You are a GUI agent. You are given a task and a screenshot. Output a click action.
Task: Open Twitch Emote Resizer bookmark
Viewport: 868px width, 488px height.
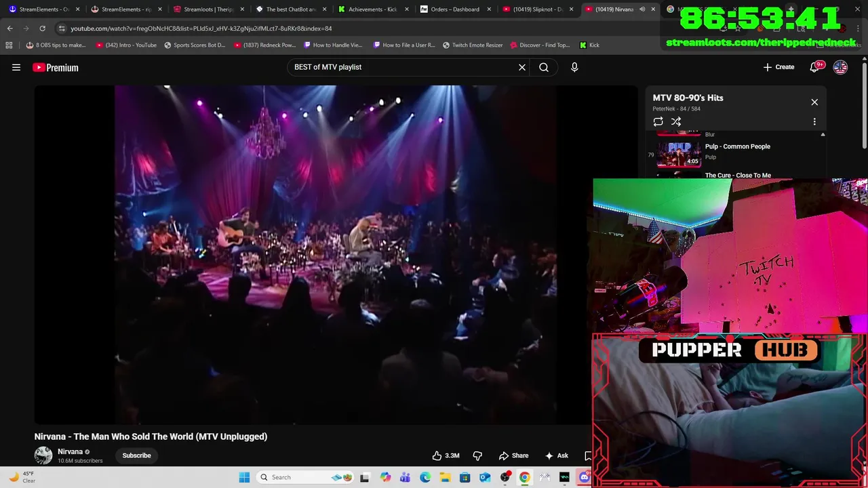(473, 45)
